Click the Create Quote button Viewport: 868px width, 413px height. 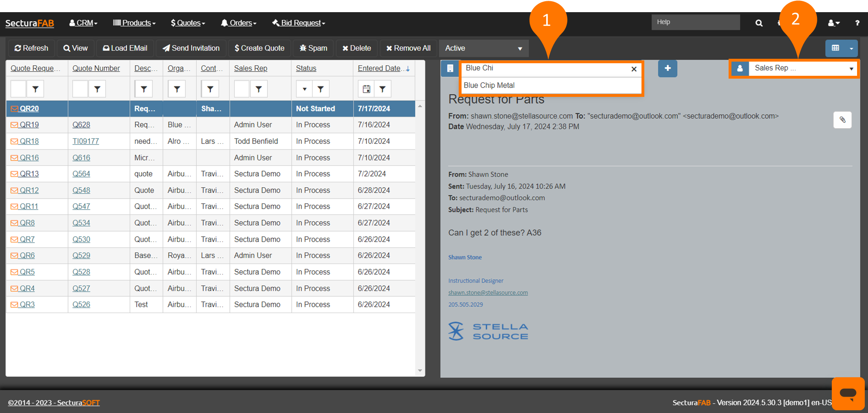point(259,48)
